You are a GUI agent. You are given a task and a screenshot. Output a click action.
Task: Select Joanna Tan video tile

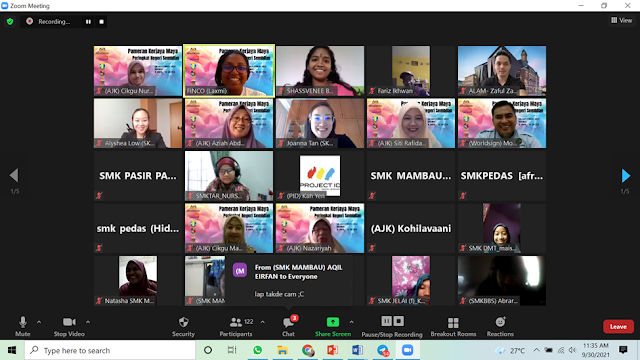coord(320,123)
